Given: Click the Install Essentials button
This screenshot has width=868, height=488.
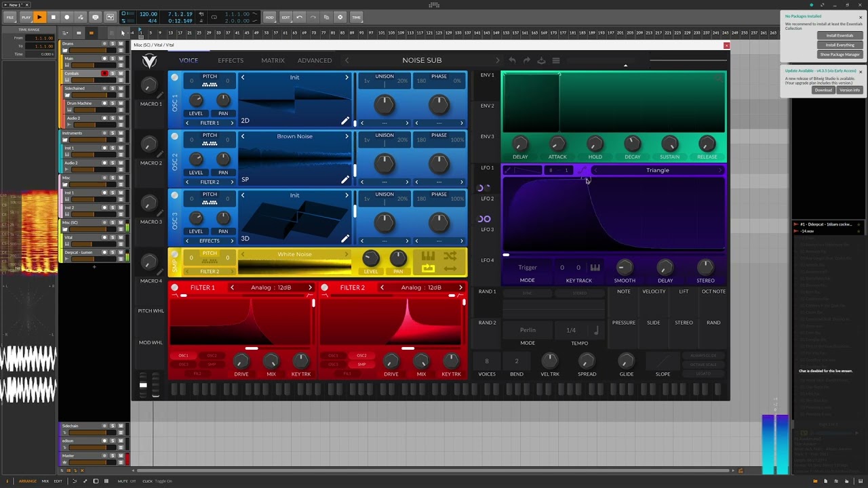Looking at the screenshot, I should pos(840,35).
